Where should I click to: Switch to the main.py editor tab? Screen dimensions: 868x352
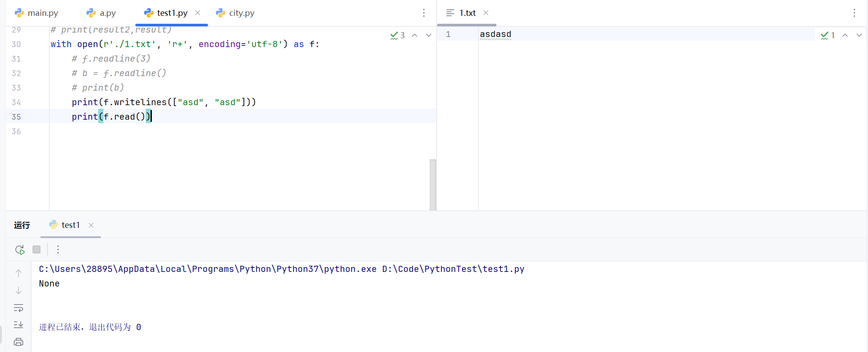click(x=37, y=13)
